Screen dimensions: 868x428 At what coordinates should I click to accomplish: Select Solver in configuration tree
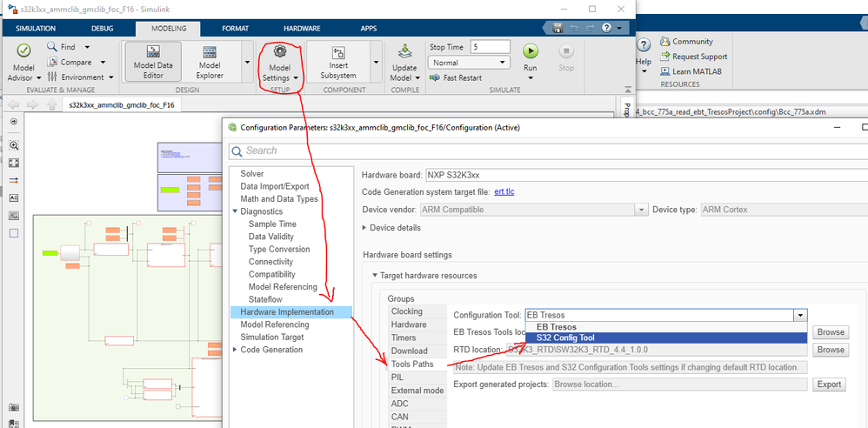252,174
